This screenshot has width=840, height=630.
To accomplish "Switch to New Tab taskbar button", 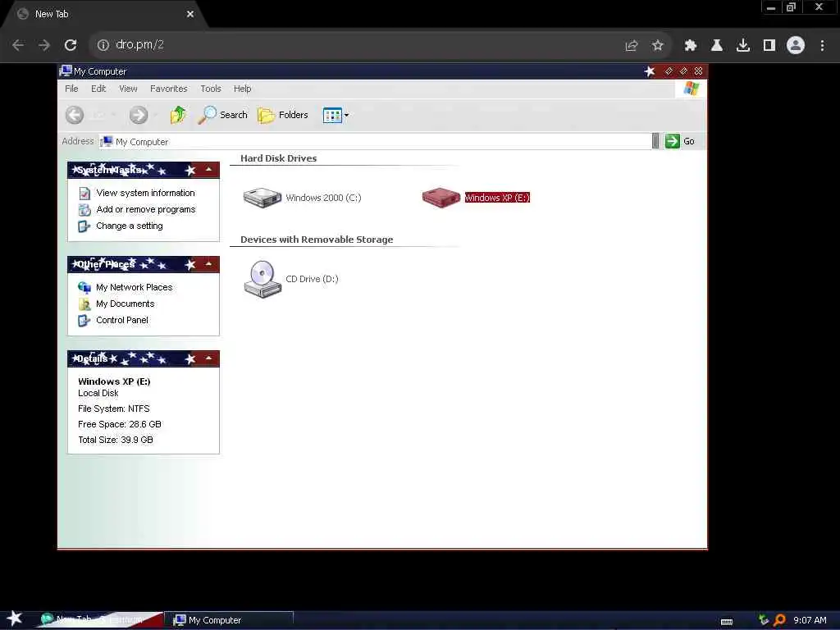I will pos(99,620).
